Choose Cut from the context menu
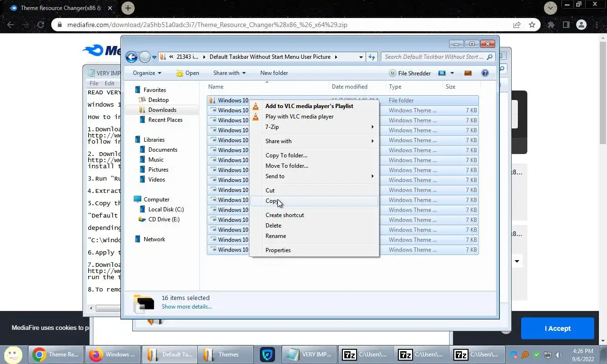The width and height of the screenshot is (607, 364). point(314,191)
